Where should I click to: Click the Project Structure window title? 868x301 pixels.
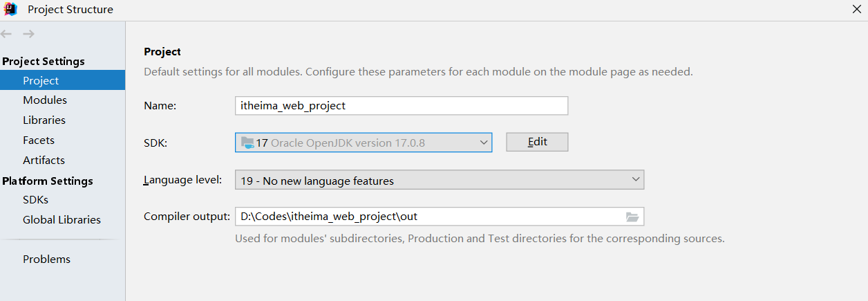(70, 10)
